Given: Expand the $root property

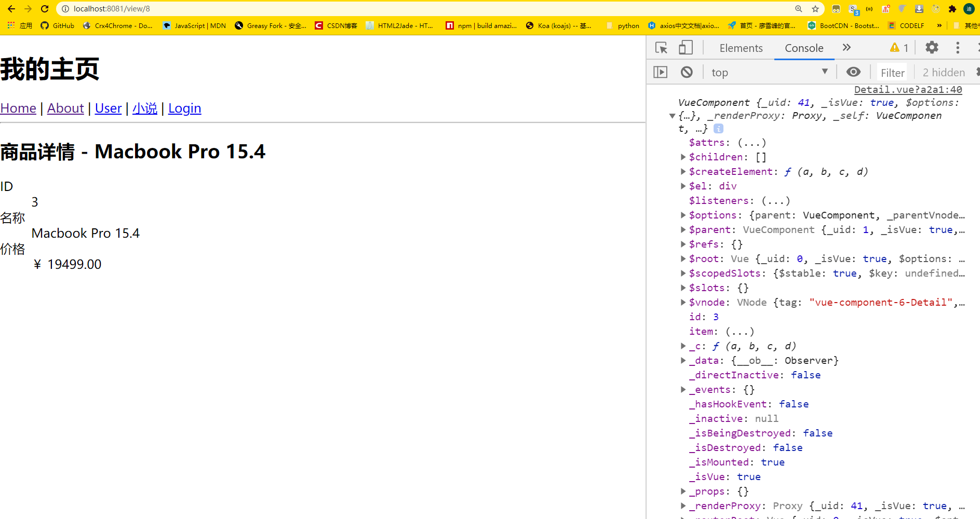Looking at the screenshot, I should tap(683, 258).
